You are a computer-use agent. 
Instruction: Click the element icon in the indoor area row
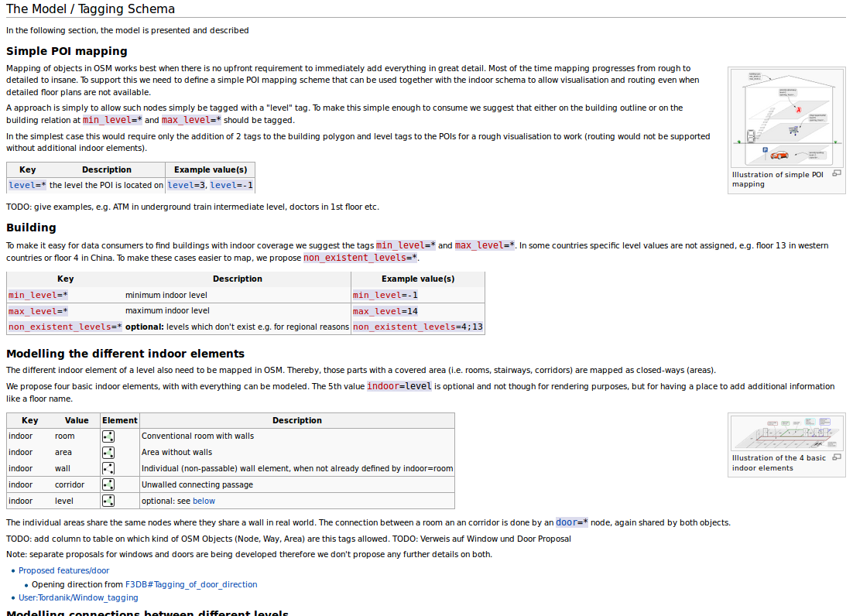(108, 453)
